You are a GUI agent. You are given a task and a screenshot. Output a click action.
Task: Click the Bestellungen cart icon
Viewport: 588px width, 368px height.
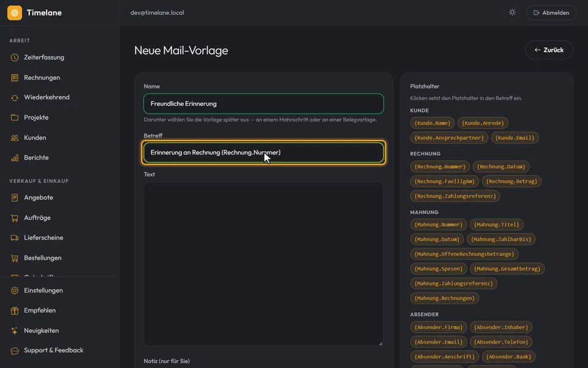[x=15, y=258]
